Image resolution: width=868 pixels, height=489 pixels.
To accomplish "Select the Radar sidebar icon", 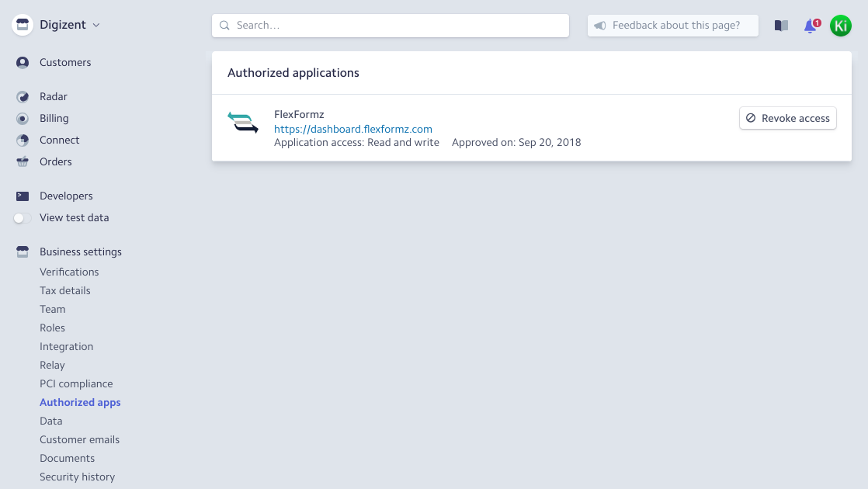I will [23, 96].
